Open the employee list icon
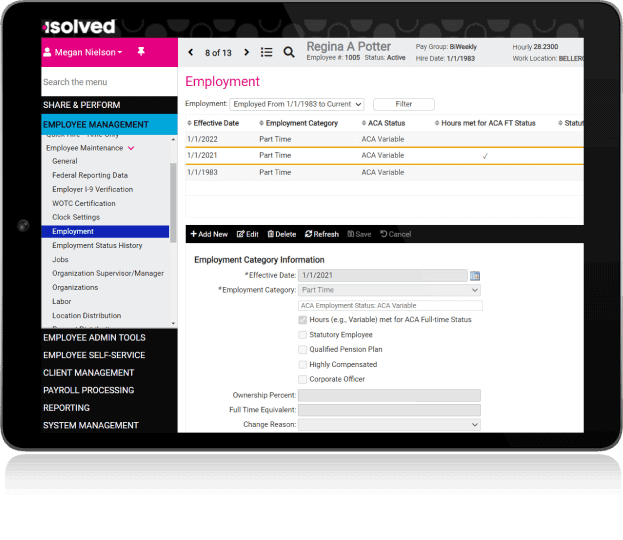The width and height of the screenshot is (623, 540). pos(267,52)
